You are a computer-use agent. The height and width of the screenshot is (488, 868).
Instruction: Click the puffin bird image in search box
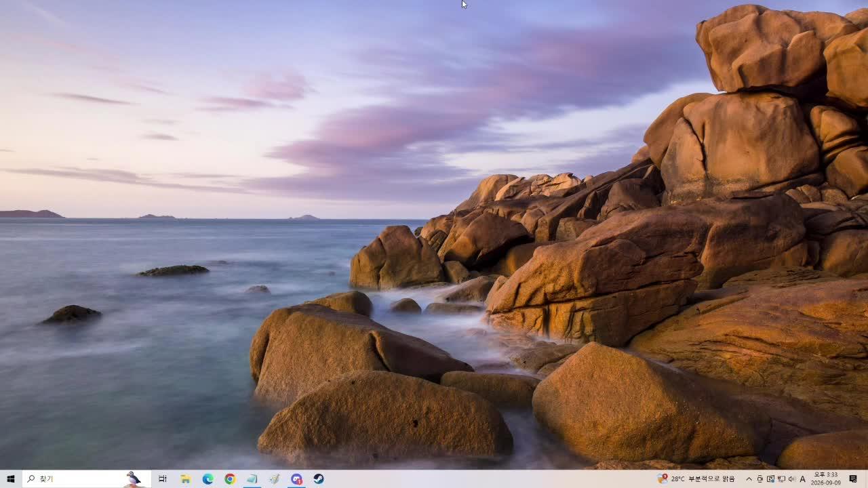(134, 479)
